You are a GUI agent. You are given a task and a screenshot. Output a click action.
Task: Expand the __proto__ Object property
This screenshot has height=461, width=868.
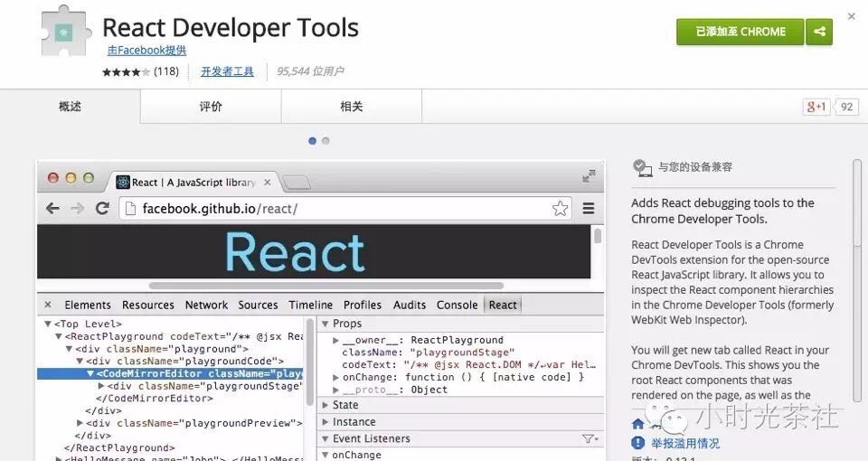point(335,390)
